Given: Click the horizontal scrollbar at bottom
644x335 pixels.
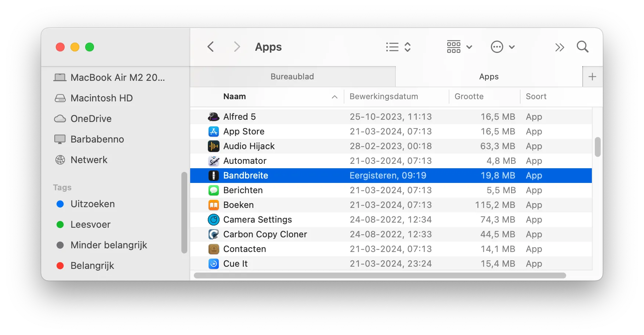Looking at the screenshot, I should tap(380, 275).
